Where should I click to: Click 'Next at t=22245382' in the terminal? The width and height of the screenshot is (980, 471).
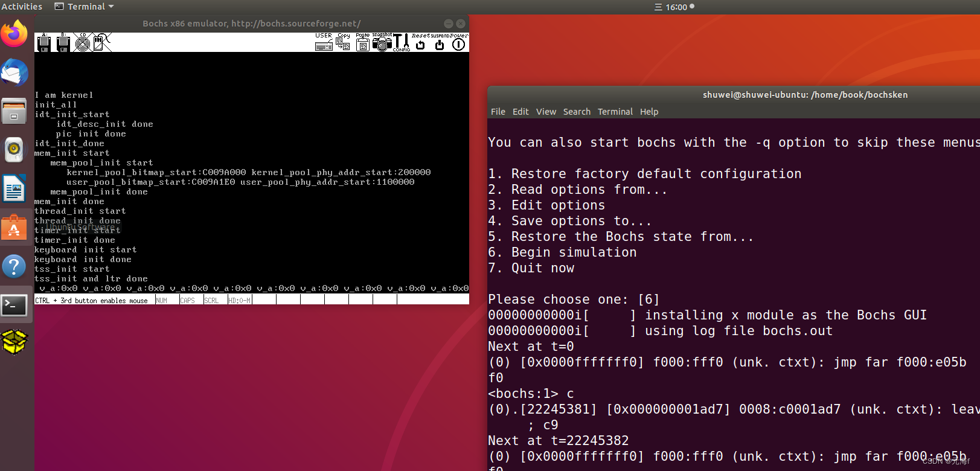coord(559,441)
